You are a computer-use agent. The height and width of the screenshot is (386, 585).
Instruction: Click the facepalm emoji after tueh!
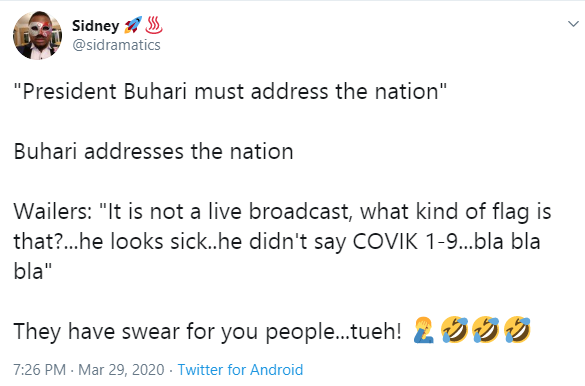pos(424,330)
